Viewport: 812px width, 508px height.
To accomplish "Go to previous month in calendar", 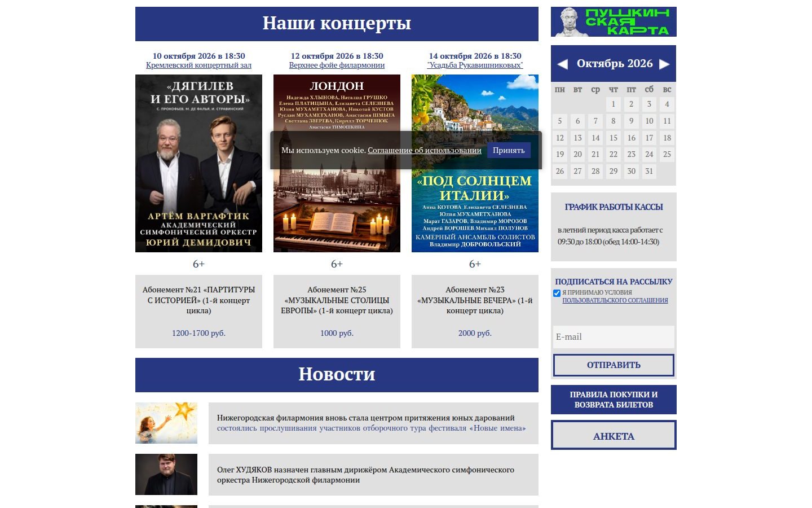I will pyautogui.click(x=562, y=64).
